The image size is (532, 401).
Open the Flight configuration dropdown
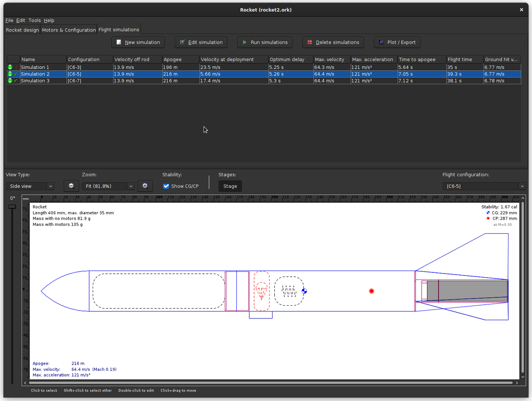click(x=484, y=186)
